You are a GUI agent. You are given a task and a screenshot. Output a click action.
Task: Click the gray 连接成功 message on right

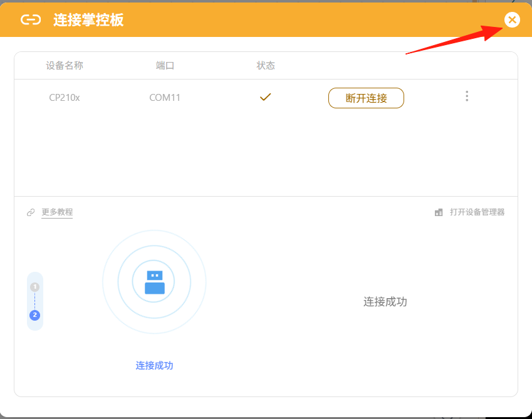[385, 302]
